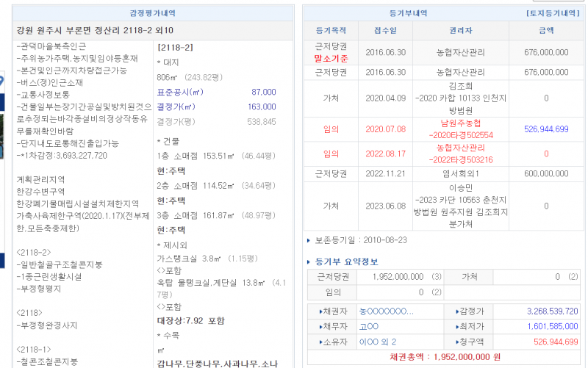Click the 결정가(㎡) blue label
The height and width of the screenshot is (368, 588).
point(176,107)
